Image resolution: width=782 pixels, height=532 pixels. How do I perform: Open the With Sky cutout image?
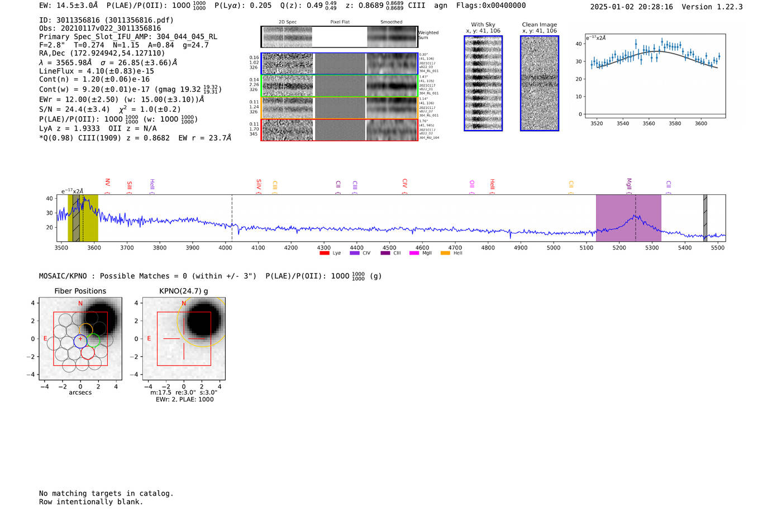click(x=483, y=83)
